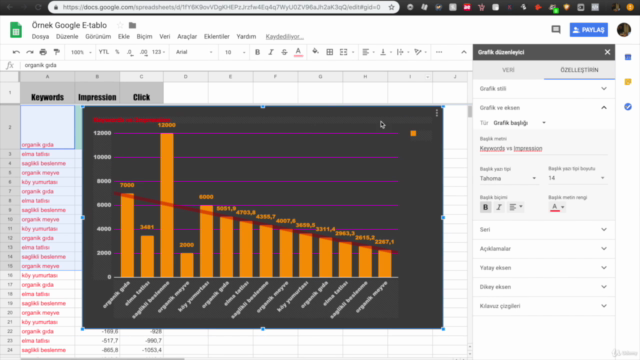Toggle Bold in main toolbar
Image resolution: width=640 pixels, height=360 pixels.
(x=258, y=52)
